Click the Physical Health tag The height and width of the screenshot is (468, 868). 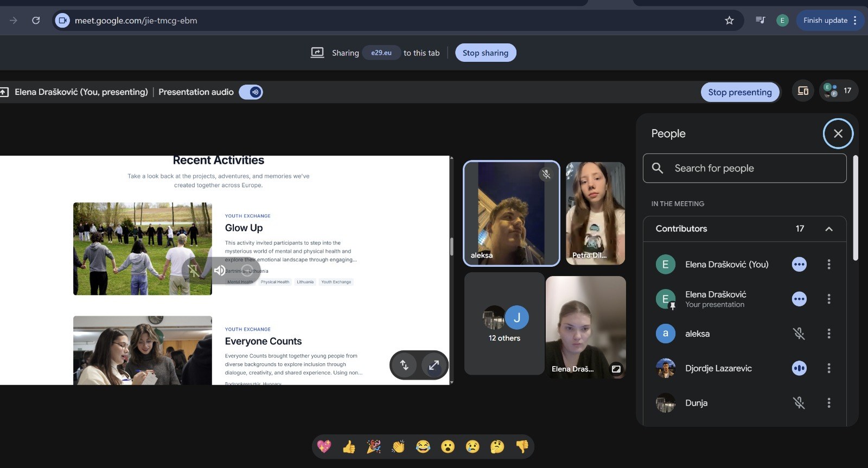coord(275,282)
